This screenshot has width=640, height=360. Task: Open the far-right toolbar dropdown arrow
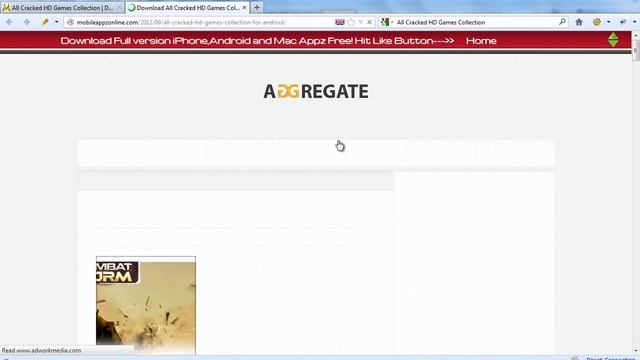click(x=635, y=22)
